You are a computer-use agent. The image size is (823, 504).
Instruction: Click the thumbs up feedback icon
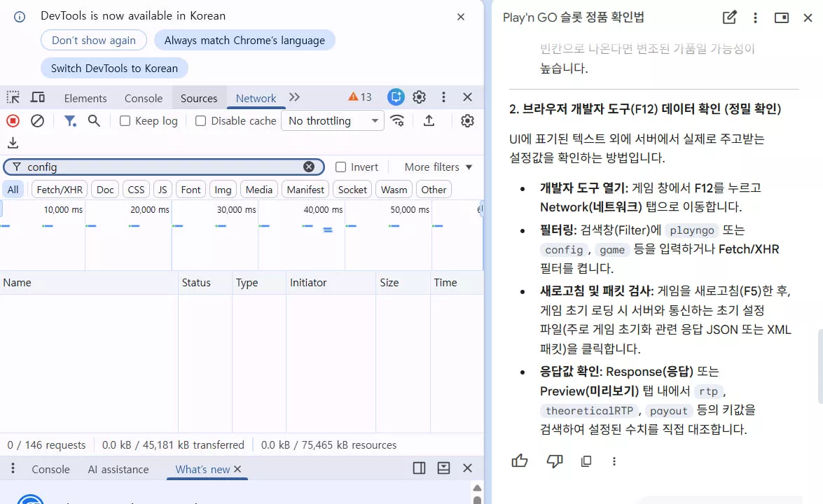[x=520, y=461]
